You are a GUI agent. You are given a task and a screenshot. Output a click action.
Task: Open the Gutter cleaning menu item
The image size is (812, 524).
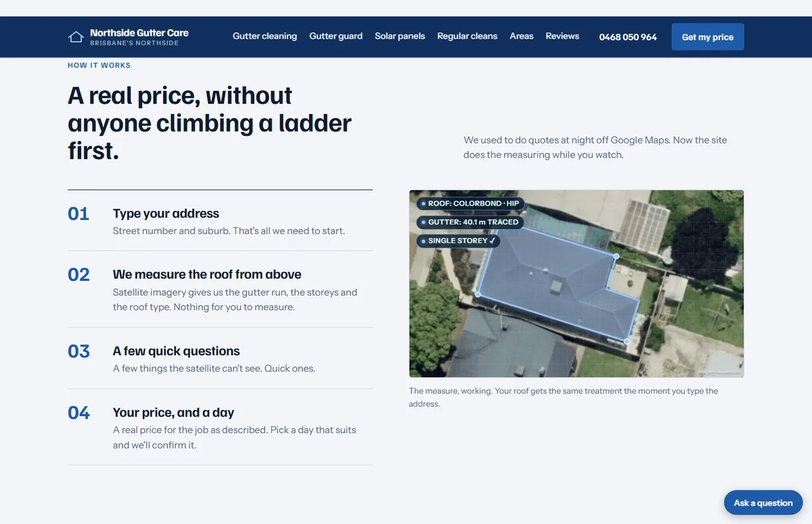coord(265,36)
